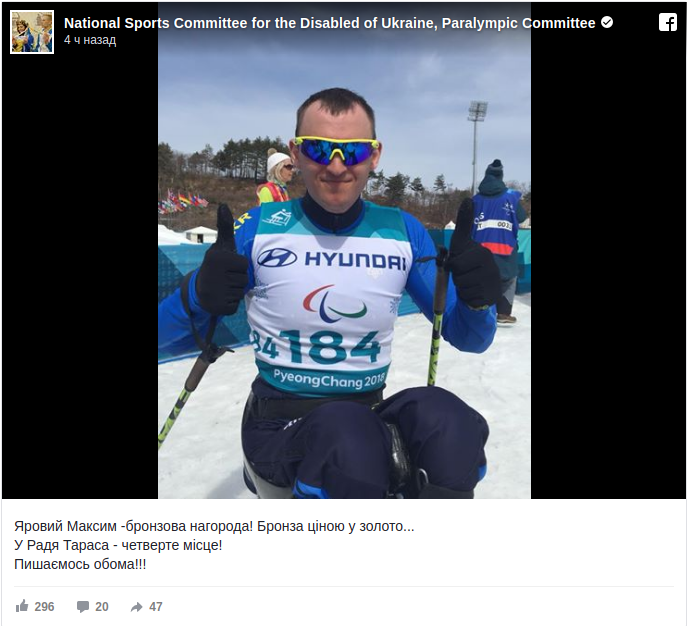Click the 296 likes count

(x=44, y=607)
